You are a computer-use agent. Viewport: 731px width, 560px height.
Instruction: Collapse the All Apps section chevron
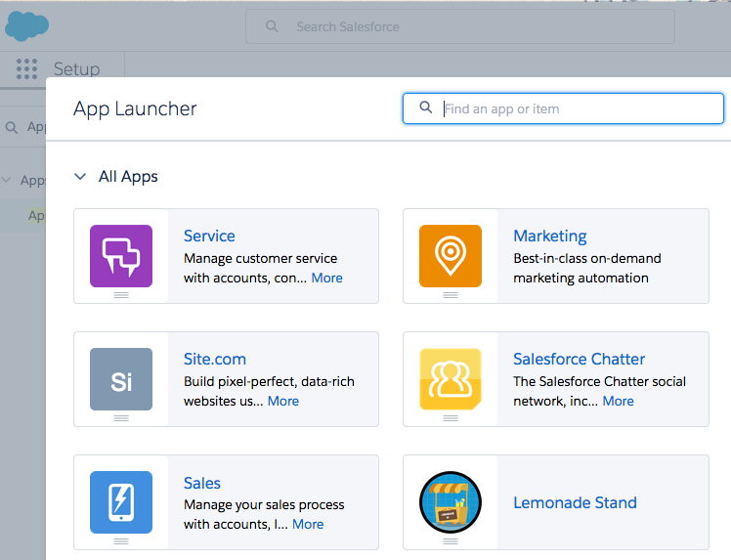click(x=80, y=177)
